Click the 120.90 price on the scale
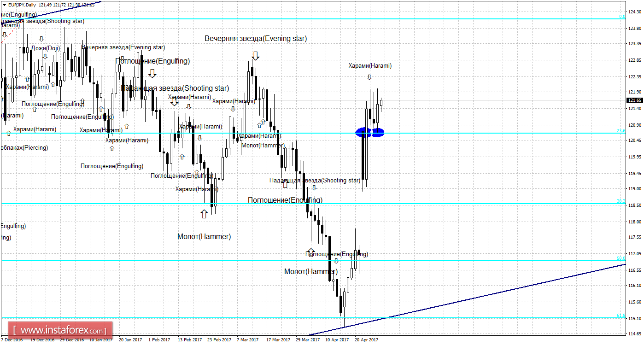644x345 pixels. pos(635,125)
